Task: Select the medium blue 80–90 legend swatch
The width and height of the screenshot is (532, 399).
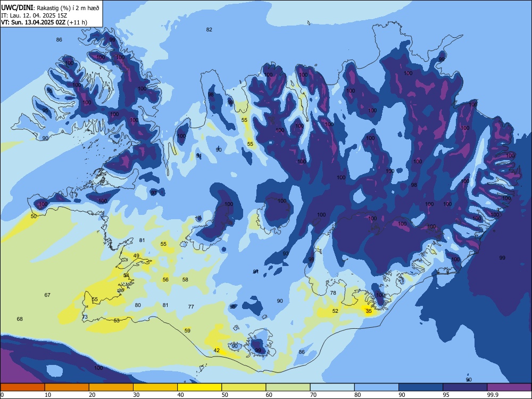Action: [x=377, y=387]
